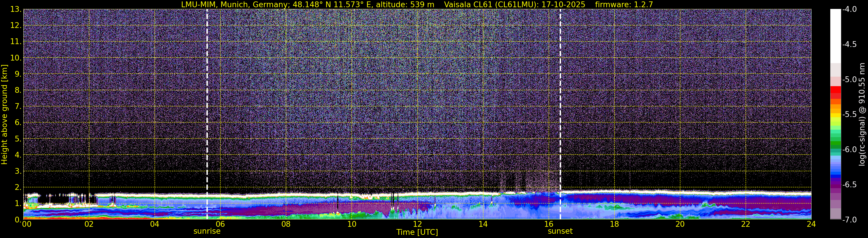Screen dimensions: 868x238
Task: Click the "13." tick on the height axis
Action: [x=16, y=10]
